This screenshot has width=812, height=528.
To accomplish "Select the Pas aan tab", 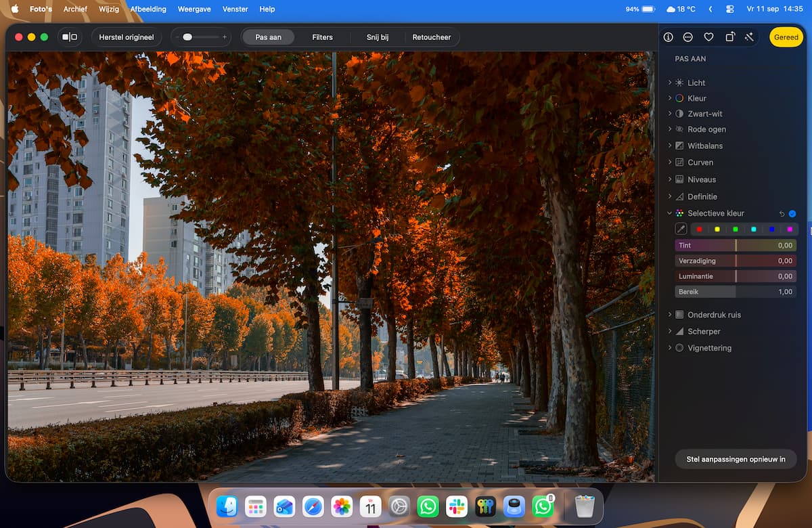I will point(268,37).
